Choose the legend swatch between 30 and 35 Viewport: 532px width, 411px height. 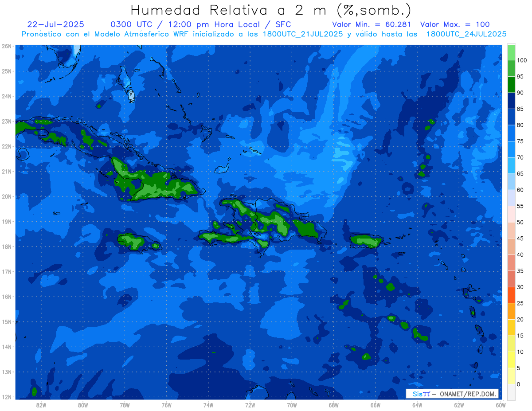511,279
